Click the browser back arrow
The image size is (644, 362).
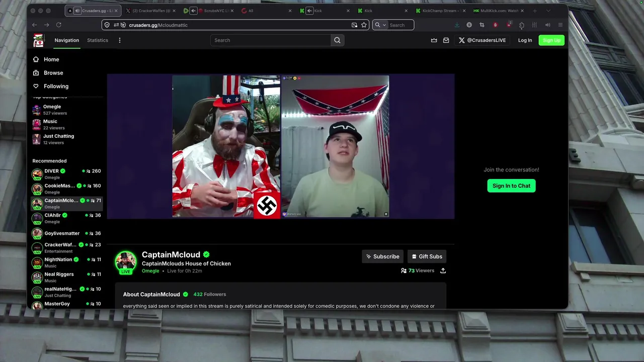tap(34, 25)
